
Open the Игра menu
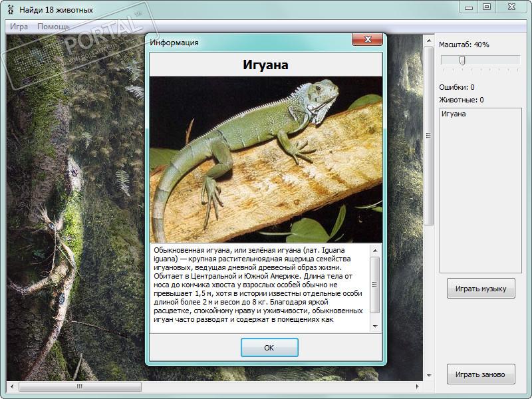[x=19, y=27]
